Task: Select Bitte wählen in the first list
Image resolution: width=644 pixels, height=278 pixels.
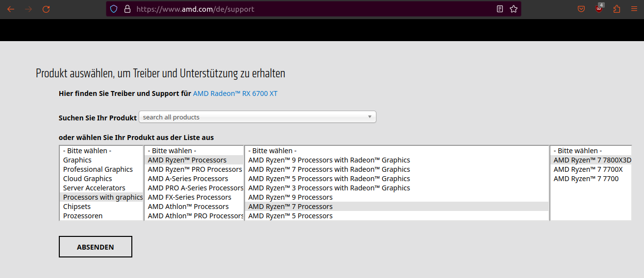Action: click(101, 151)
